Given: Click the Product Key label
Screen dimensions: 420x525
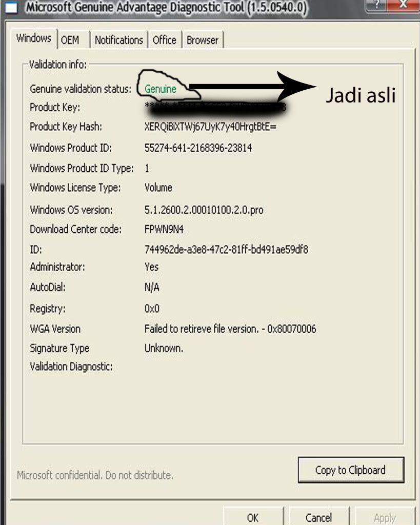Looking at the screenshot, I should [55, 108].
